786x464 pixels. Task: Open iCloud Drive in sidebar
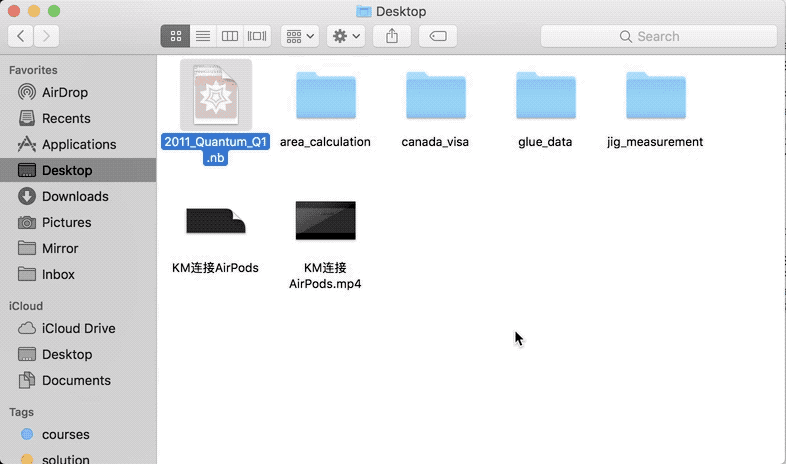[x=78, y=328]
